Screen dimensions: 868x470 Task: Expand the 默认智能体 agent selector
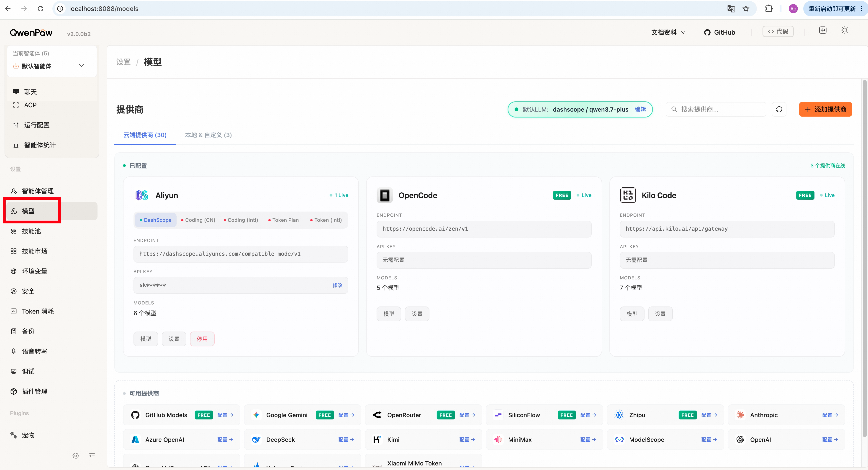click(x=52, y=66)
